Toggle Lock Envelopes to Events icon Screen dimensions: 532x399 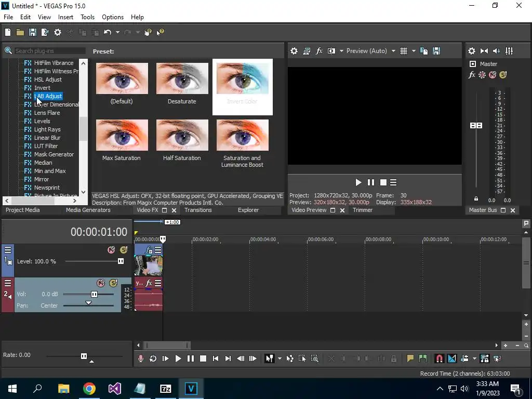485,358
